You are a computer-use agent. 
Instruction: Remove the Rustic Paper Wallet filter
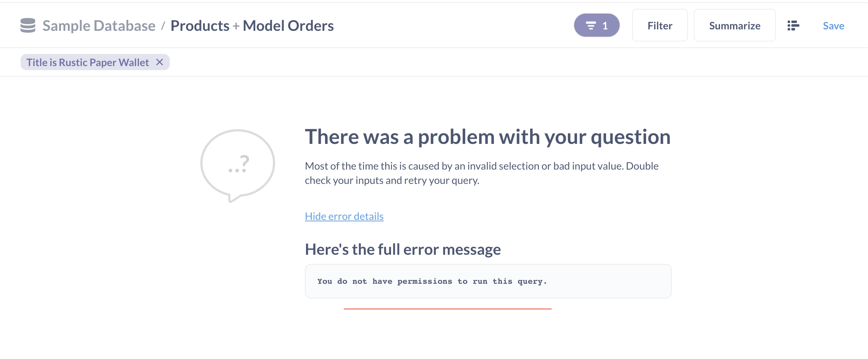pyautogui.click(x=160, y=62)
